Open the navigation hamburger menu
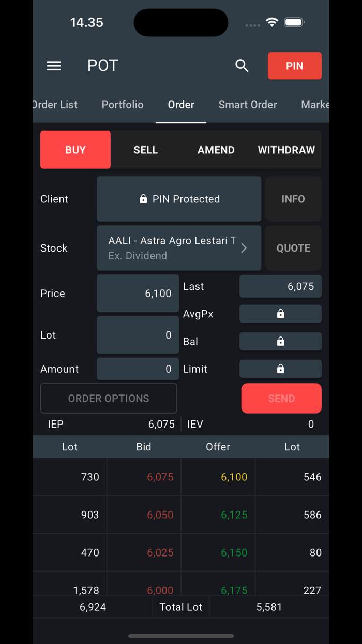This screenshot has width=362, height=644. (x=54, y=66)
